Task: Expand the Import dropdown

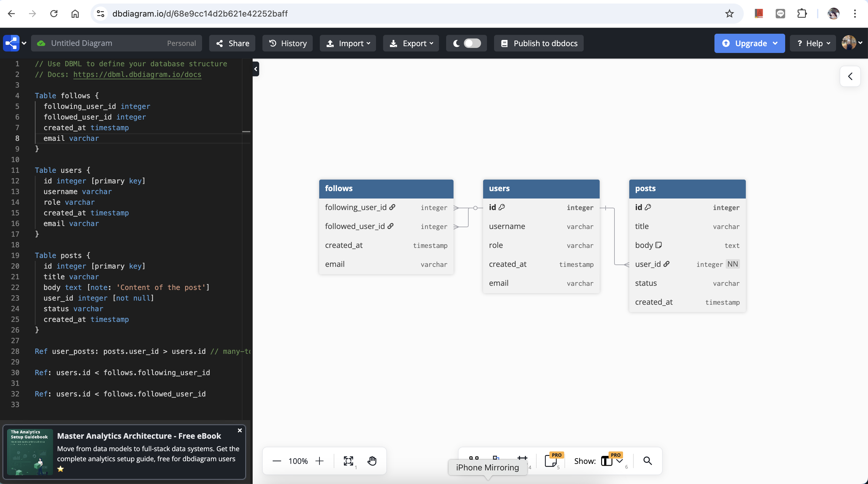Action: (348, 43)
